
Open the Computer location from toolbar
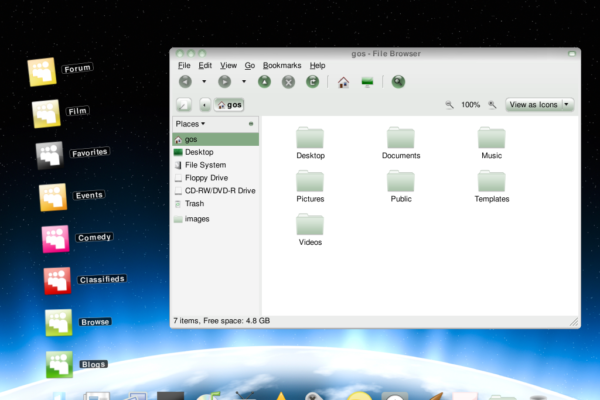coord(367,82)
